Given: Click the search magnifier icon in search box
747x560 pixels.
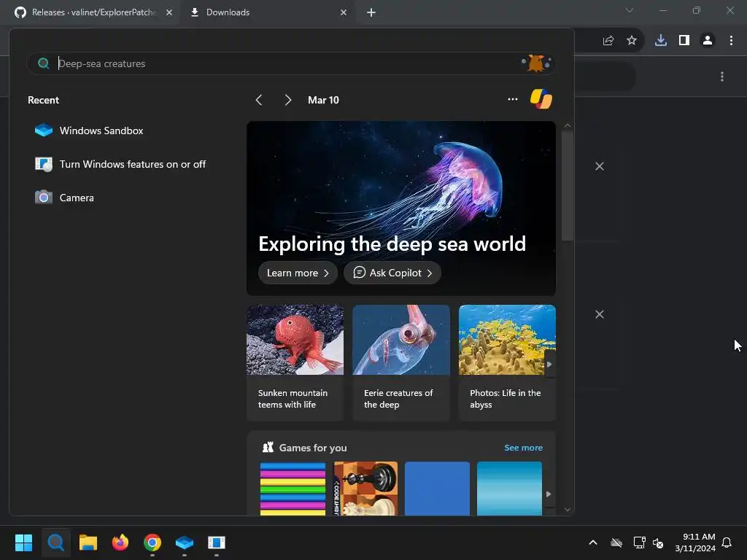Looking at the screenshot, I should click(x=43, y=63).
